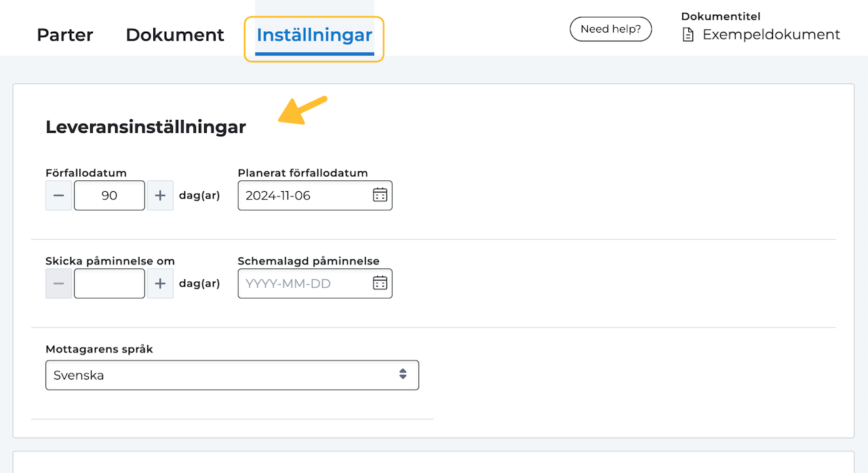Click the calendar icon for Planerat förfallodatum

point(380,195)
